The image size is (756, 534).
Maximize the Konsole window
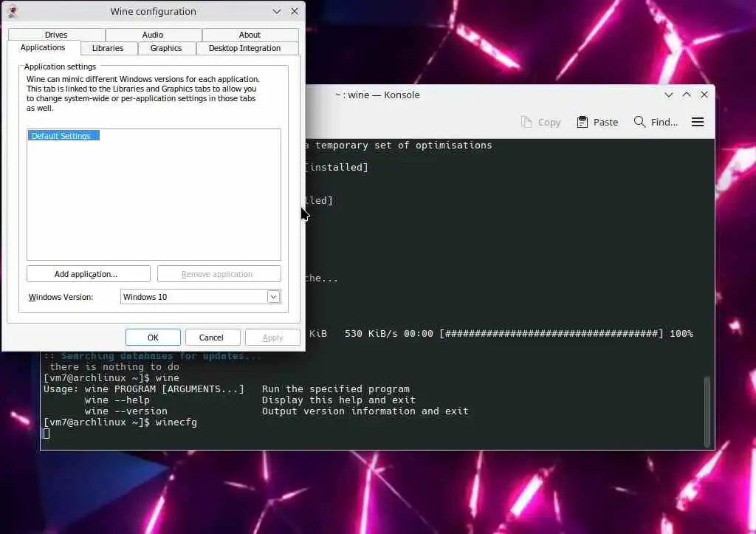click(x=687, y=95)
